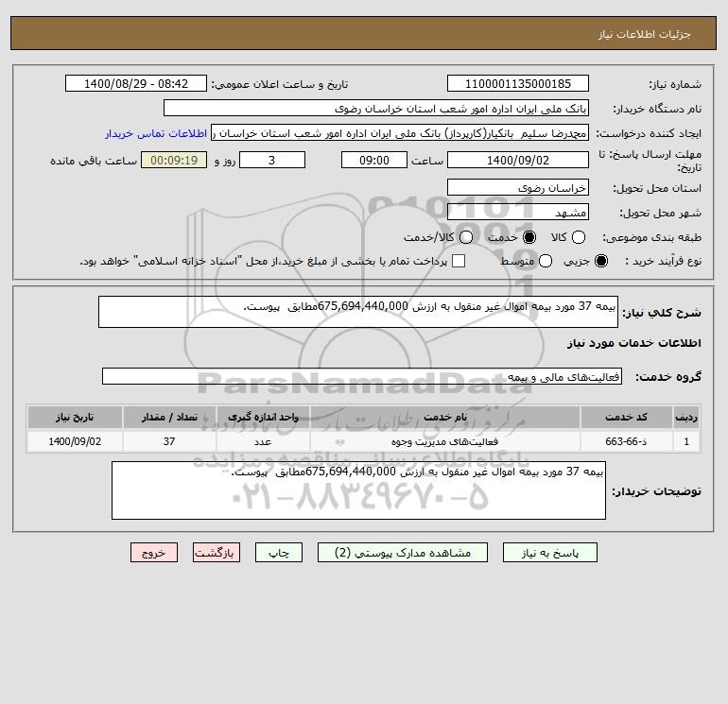The image size is (728, 704).
Task: Click the چاپ print button
Action: tap(279, 553)
